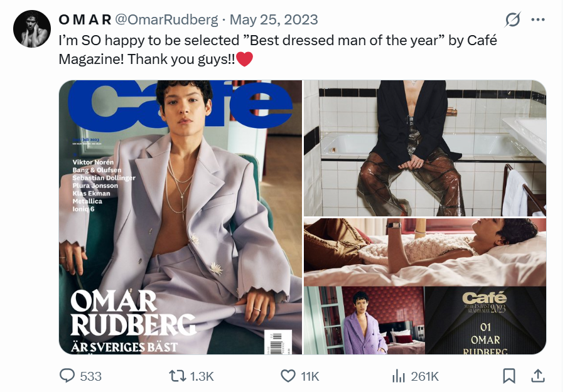This screenshot has width=565, height=392.
Task: Open the photo of Omar lying on the bed
Action: [x=425, y=252]
